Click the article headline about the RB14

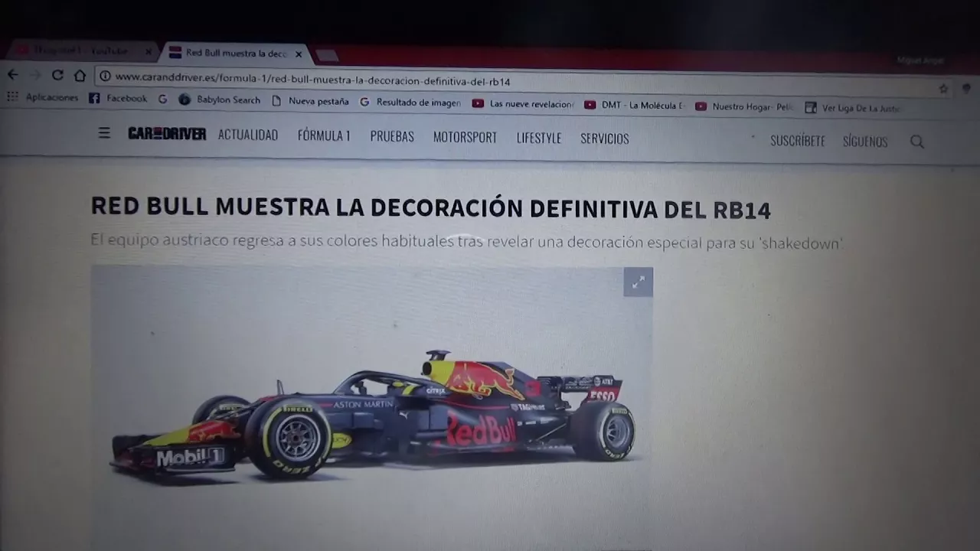(431, 208)
